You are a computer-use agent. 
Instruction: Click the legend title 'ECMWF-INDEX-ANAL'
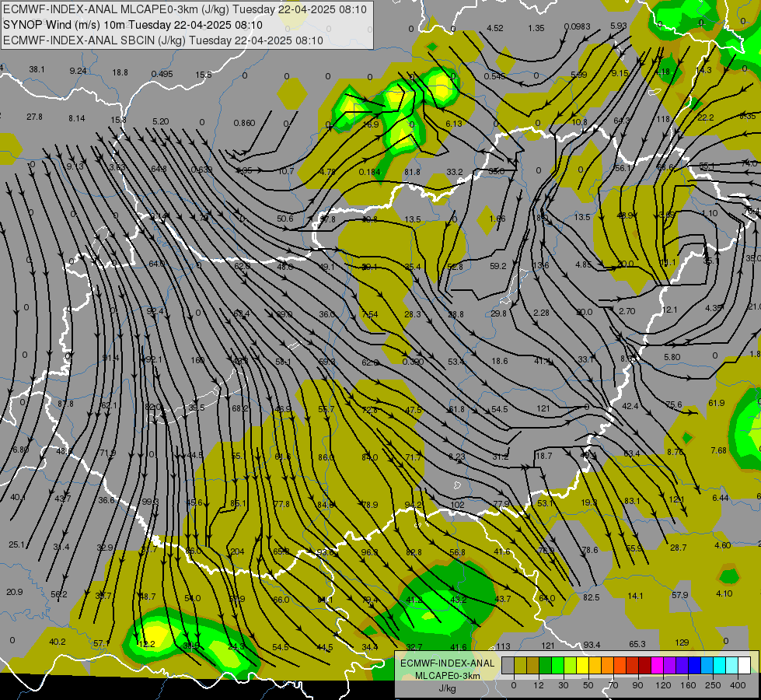pyautogui.click(x=448, y=663)
